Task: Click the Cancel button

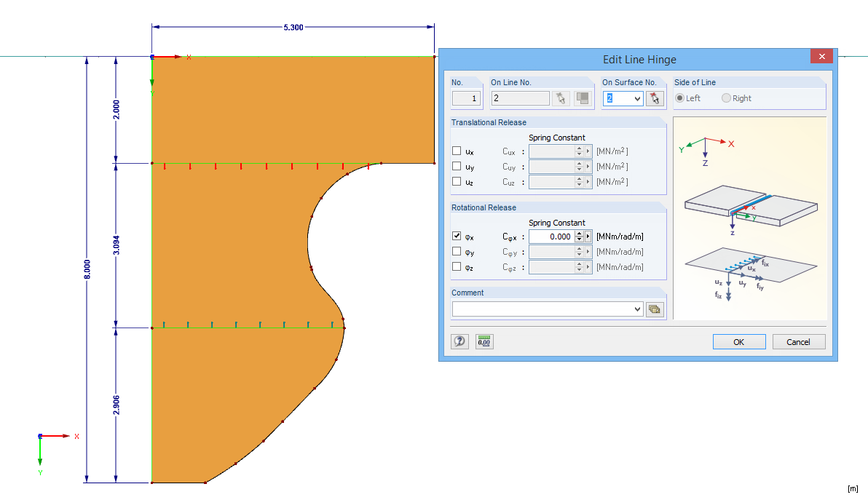Action: click(x=798, y=342)
